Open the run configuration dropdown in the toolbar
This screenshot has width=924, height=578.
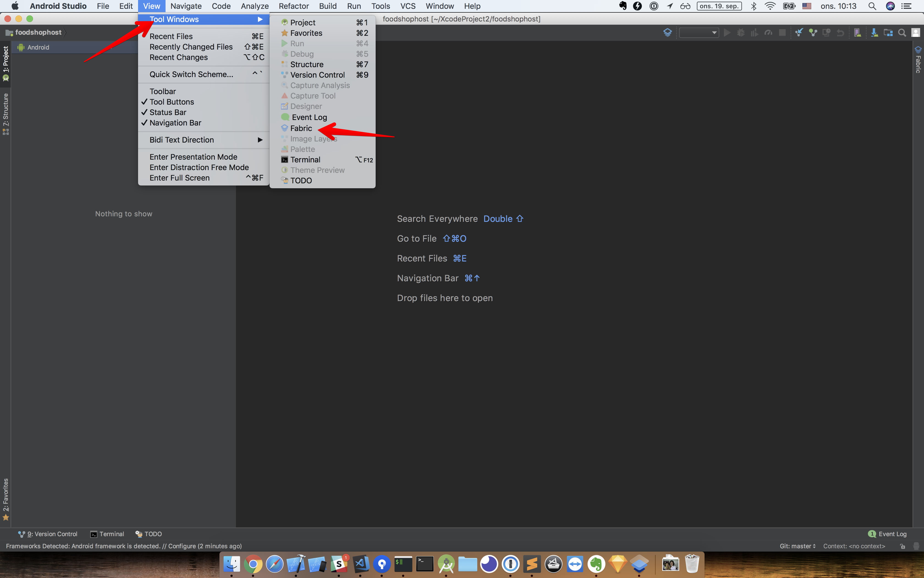click(x=699, y=33)
